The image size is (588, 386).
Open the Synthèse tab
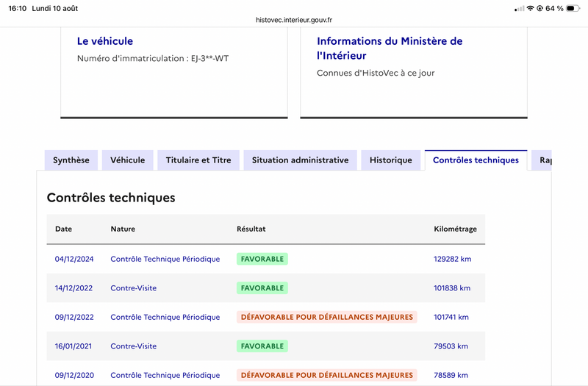pos(71,160)
